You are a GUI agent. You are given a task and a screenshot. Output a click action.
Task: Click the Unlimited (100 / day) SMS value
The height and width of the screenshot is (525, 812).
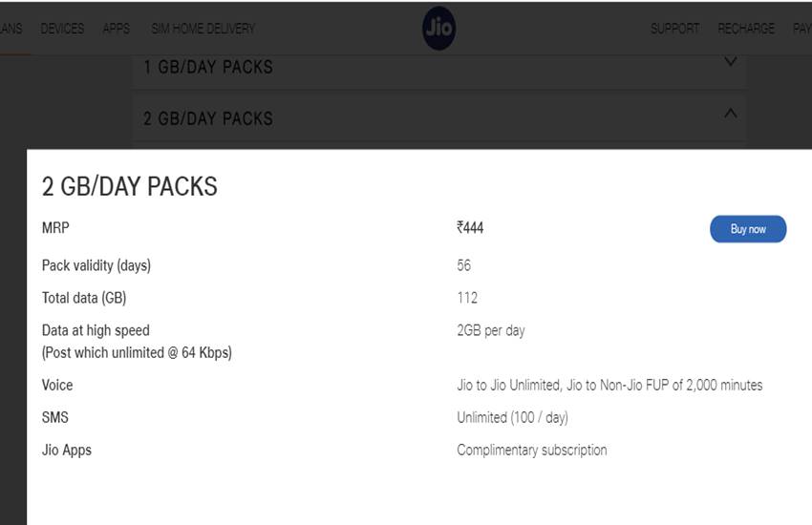[x=512, y=417]
